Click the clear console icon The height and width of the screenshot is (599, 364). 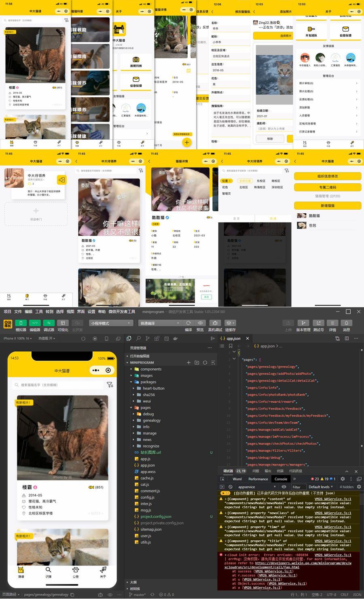[x=230, y=487]
